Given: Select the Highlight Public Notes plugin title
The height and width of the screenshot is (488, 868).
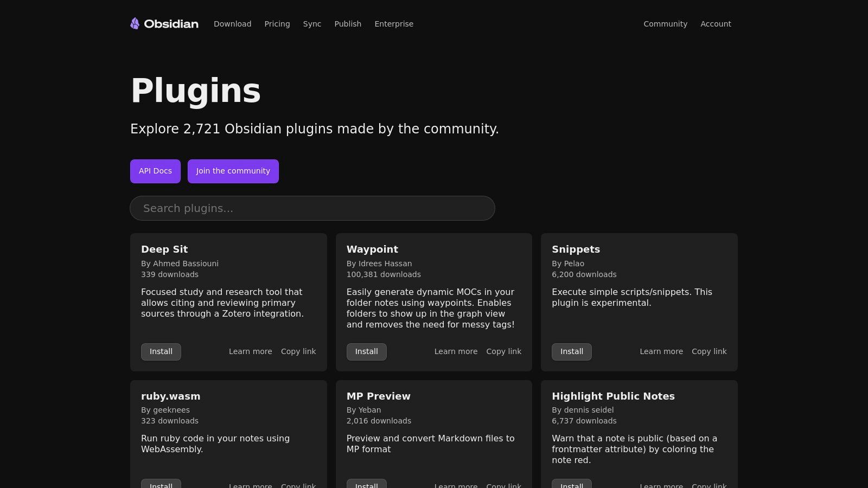Looking at the screenshot, I should (613, 396).
